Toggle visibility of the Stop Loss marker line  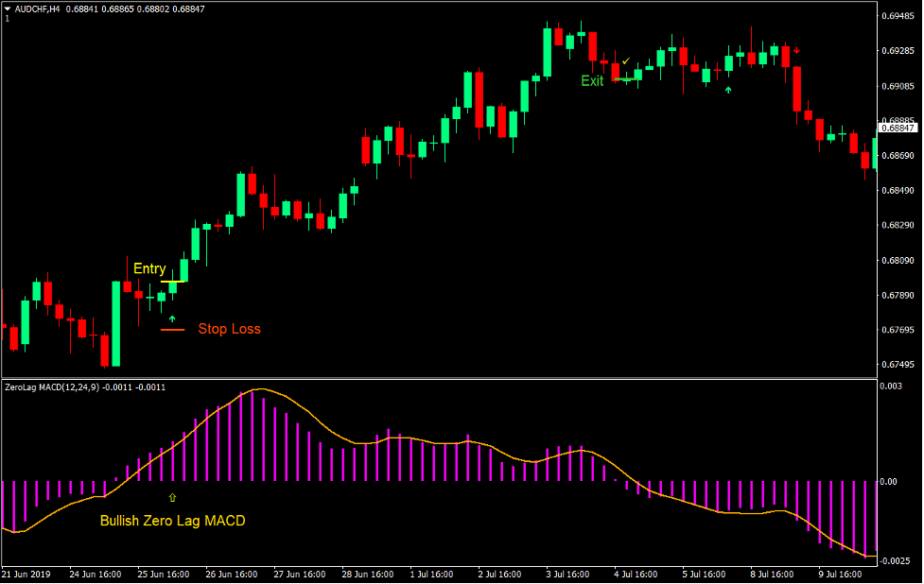[x=173, y=330]
